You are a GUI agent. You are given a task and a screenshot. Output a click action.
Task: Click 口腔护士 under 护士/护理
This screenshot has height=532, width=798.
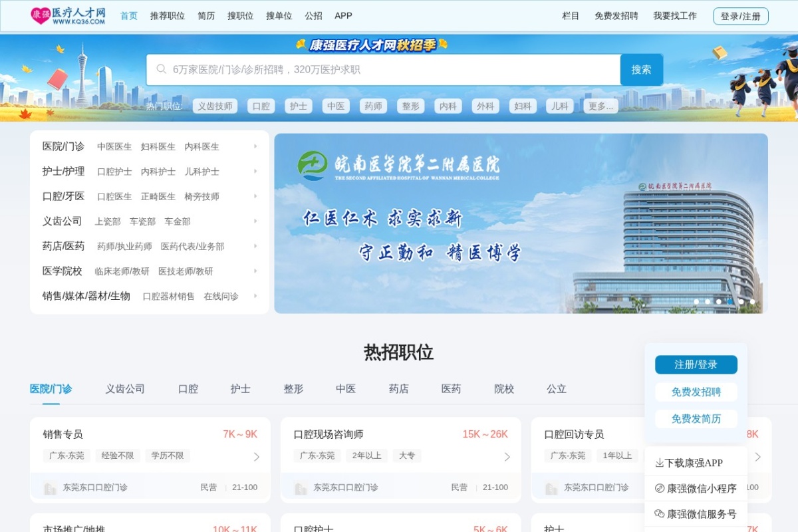[114, 172]
